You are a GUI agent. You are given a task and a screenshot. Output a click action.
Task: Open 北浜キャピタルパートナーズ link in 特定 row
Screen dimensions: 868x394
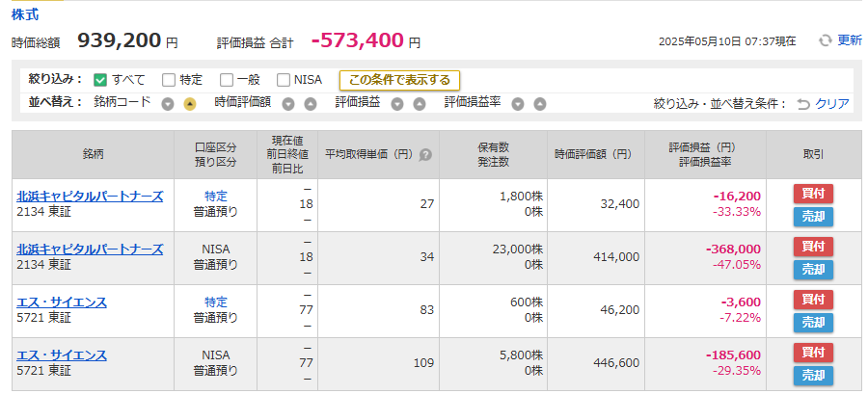click(x=91, y=197)
